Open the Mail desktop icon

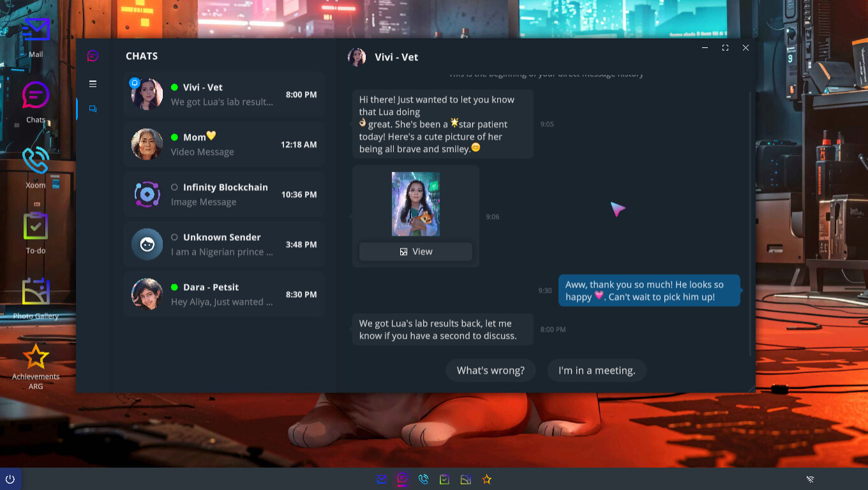coord(36,31)
